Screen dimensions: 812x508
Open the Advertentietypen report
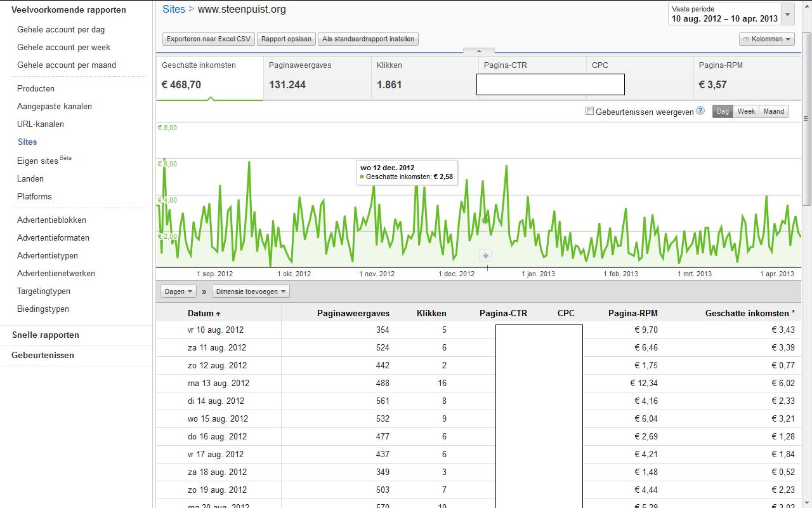coord(48,255)
